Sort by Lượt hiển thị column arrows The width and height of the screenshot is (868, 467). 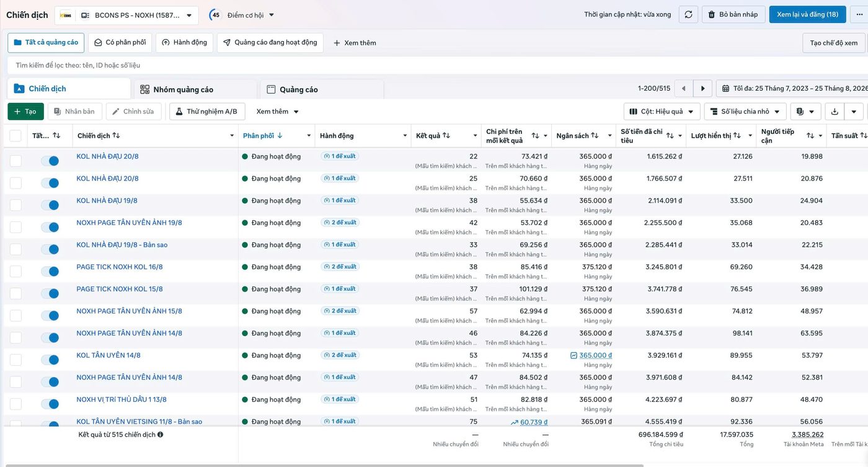(737, 136)
